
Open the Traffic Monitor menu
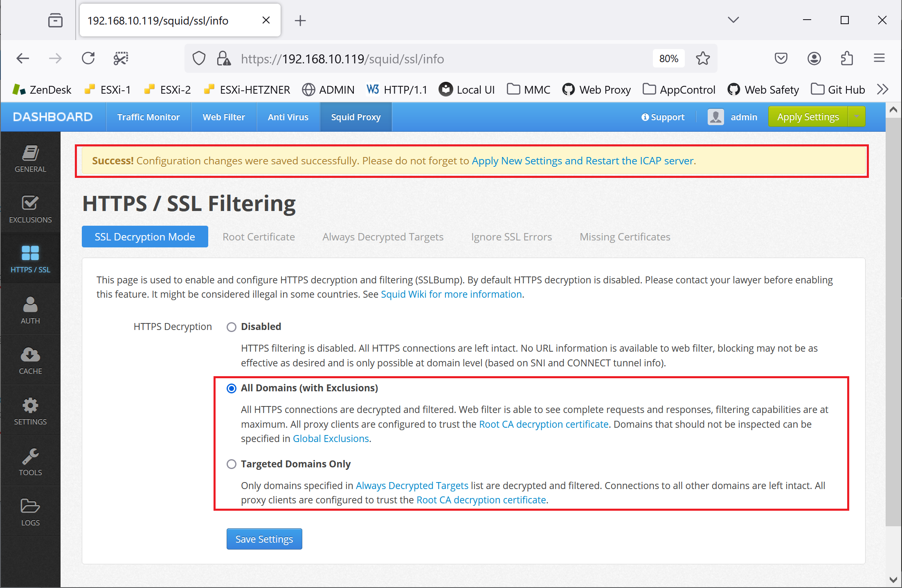coord(148,117)
